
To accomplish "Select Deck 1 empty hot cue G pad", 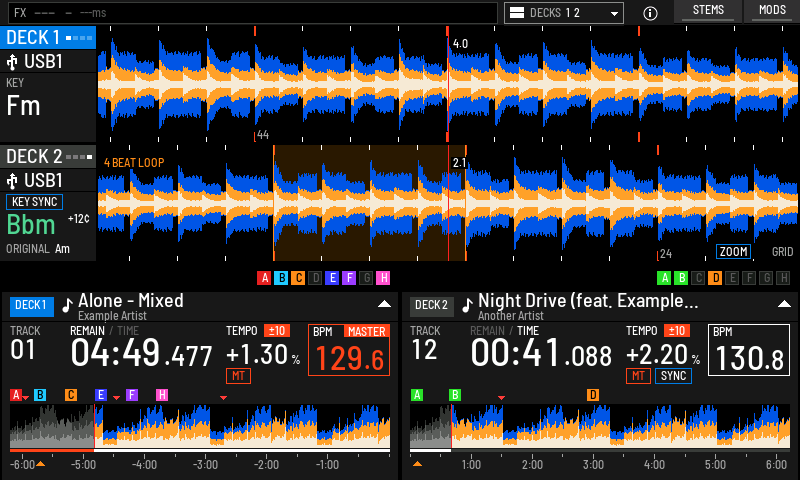I will [x=366, y=278].
